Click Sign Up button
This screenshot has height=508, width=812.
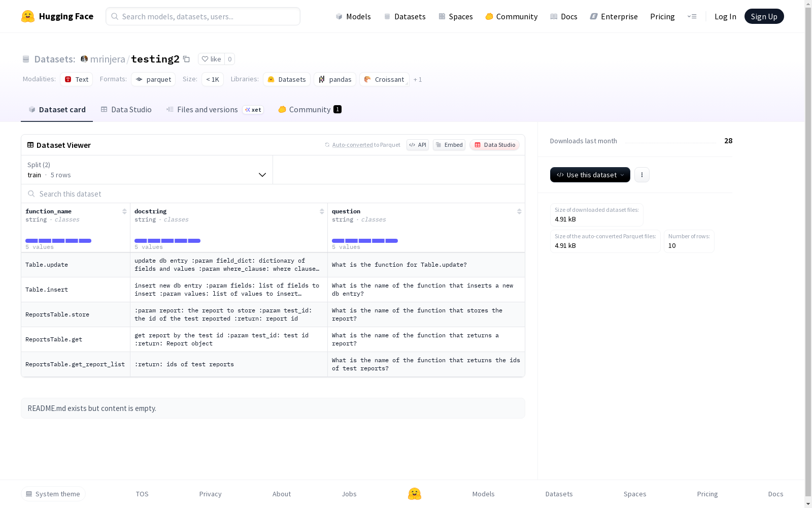coord(764,16)
